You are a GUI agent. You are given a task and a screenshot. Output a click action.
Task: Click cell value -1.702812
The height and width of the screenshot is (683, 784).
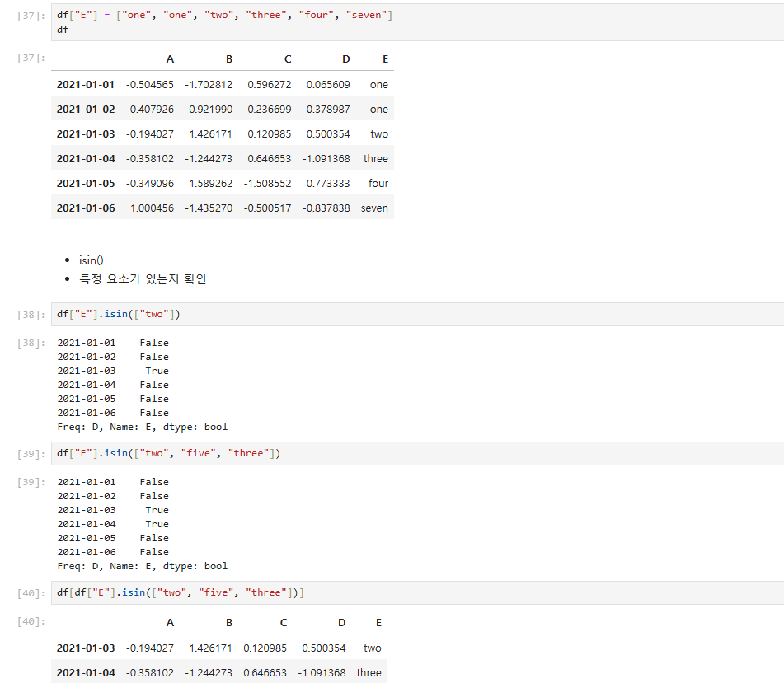pyautogui.click(x=209, y=84)
